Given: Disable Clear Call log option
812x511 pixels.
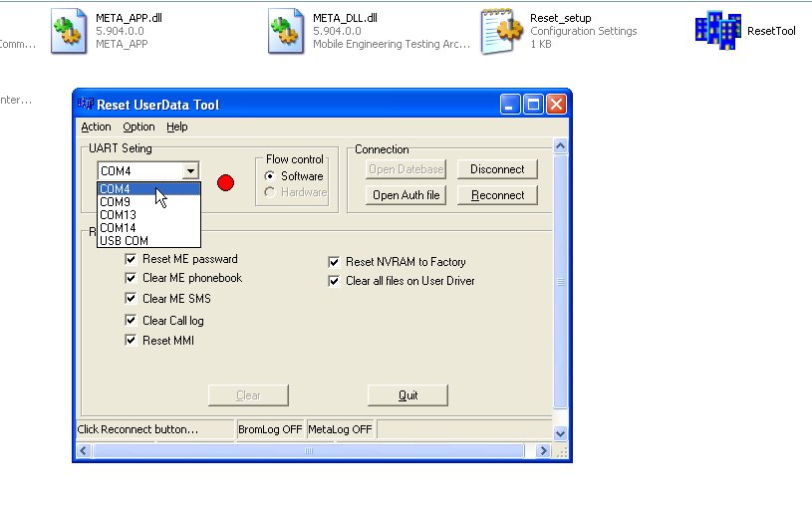Looking at the screenshot, I should [x=131, y=320].
